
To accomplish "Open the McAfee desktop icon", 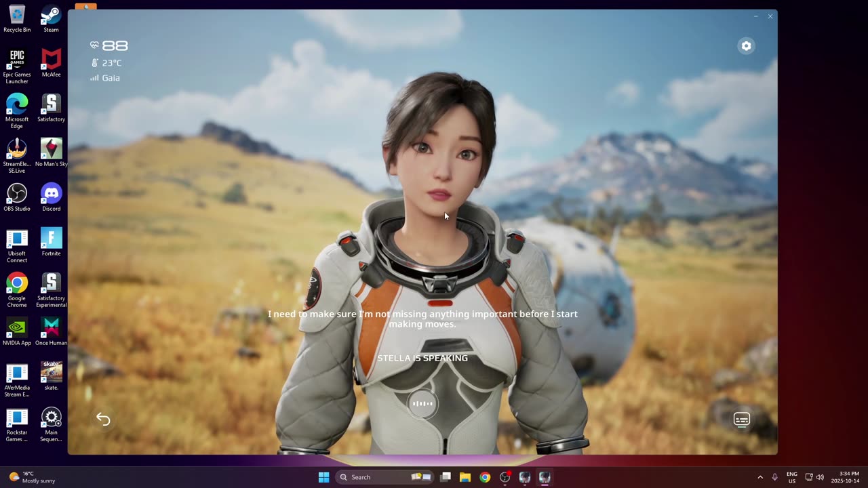I will pyautogui.click(x=51, y=63).
